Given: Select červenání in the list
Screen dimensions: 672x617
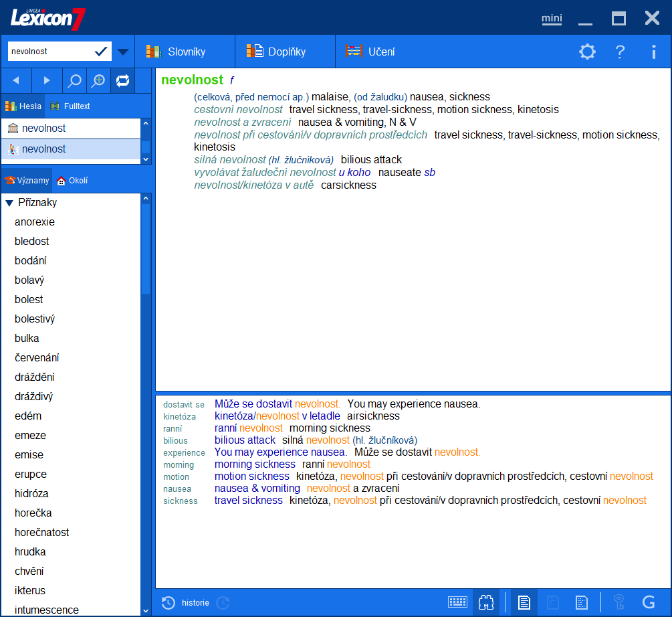Looking at the screenshot, I should tap(37, 357).
